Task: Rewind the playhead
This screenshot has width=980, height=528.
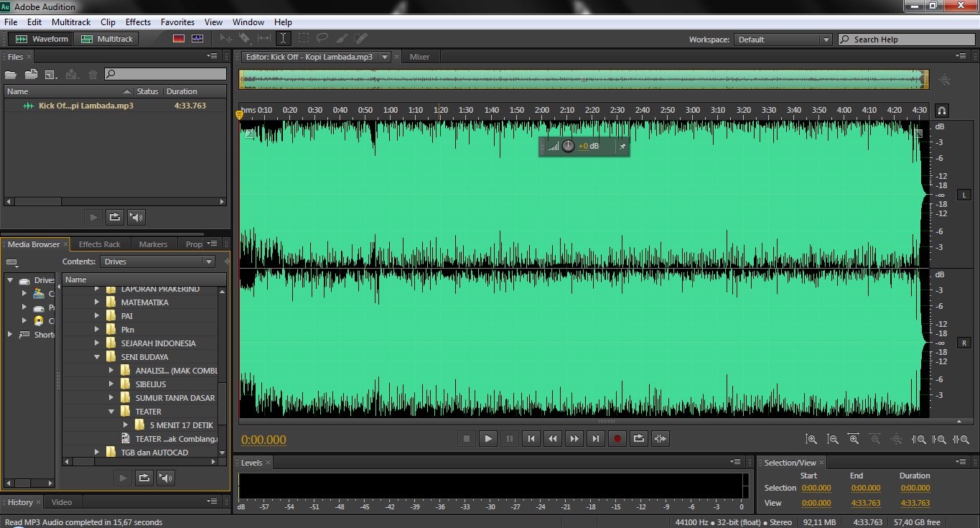Action: (x=553, y=438)
